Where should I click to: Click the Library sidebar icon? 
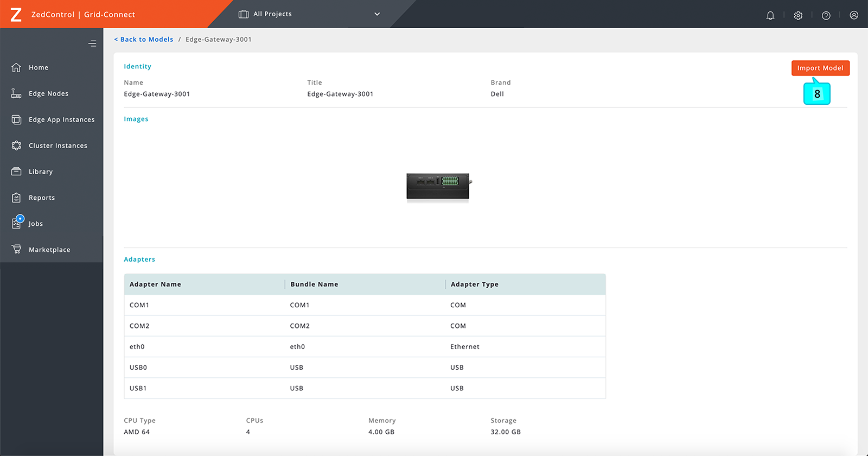(x=16, y=172)
